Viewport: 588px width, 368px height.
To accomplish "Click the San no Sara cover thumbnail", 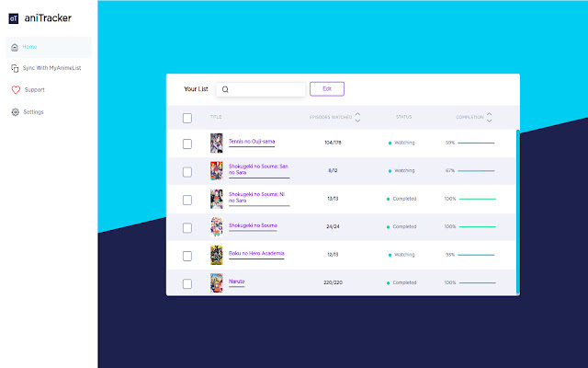I will (x=217, y=171).
